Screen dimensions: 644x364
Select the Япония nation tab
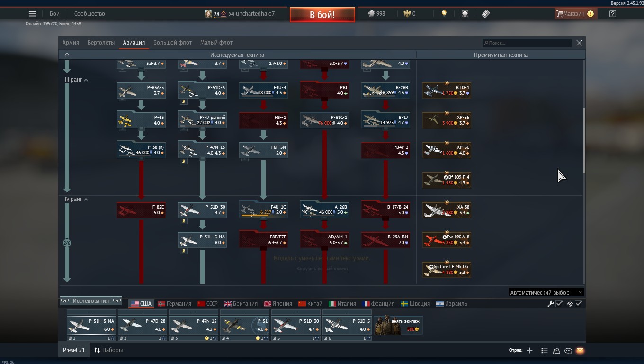[x=278, y=304]
